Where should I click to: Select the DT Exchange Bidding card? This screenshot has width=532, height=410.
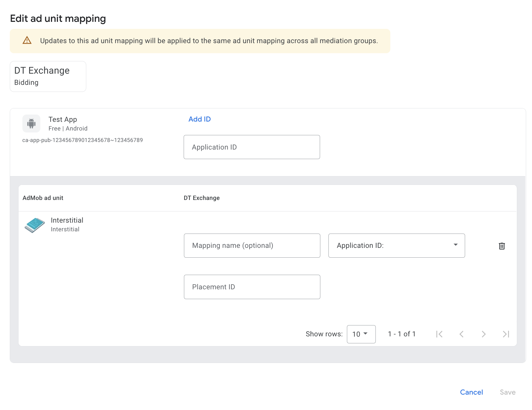click(48, 76)
